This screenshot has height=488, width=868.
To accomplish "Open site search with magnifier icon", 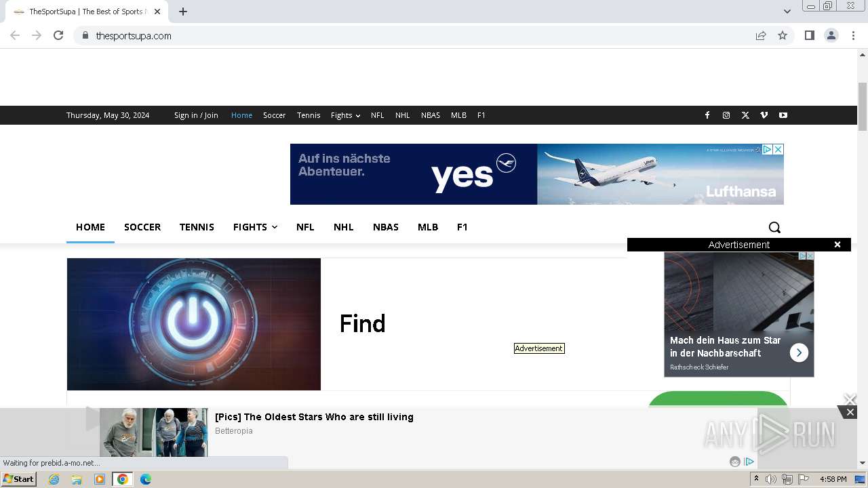I will (774, 227).
